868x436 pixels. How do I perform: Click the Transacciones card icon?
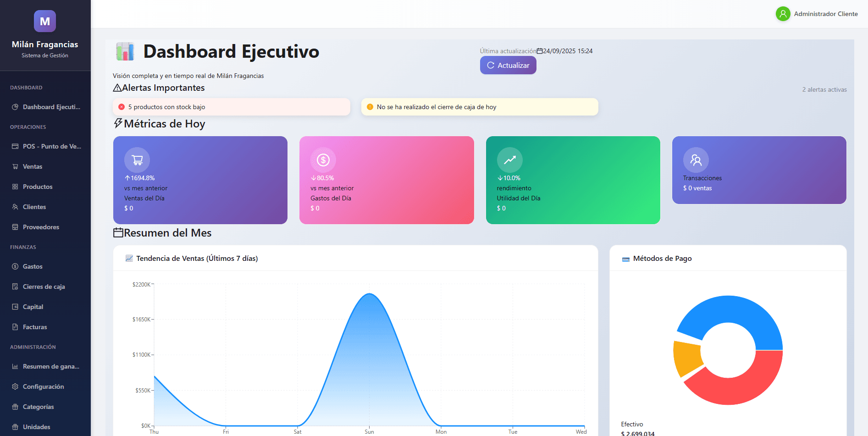696,160
